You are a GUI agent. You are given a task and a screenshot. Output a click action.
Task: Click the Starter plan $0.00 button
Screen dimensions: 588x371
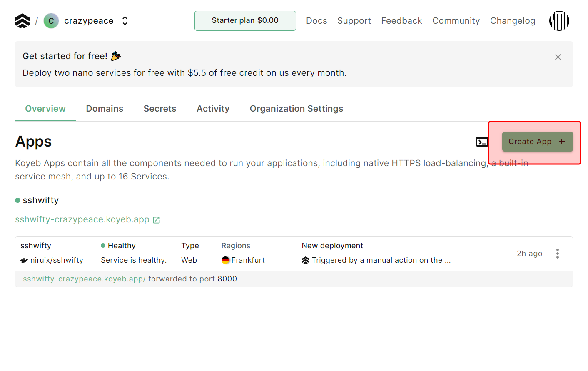pyautogui.click(x=245, y=21)
